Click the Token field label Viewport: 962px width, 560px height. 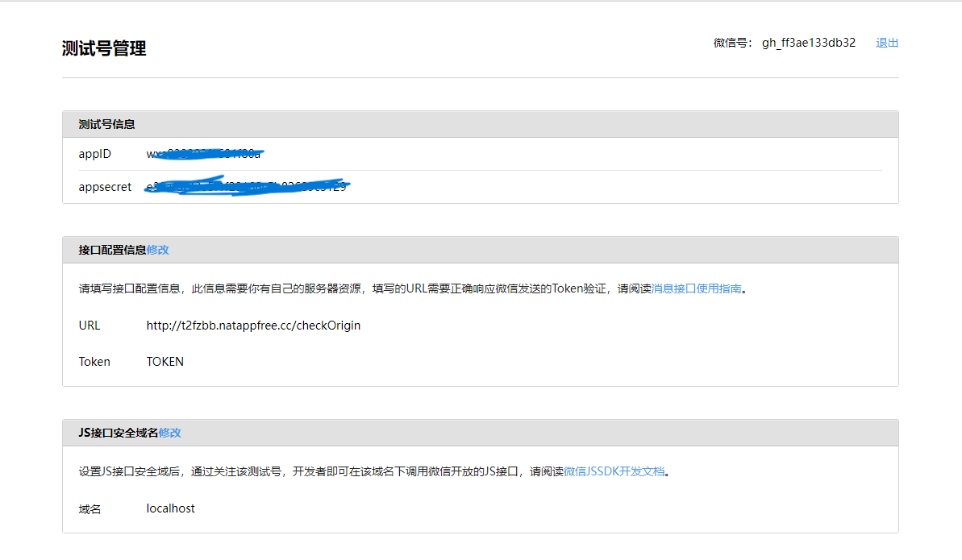94,362
